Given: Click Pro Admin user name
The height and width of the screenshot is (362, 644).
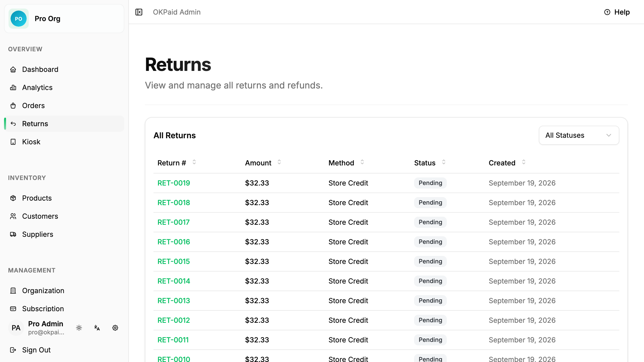Looking at the screenshot, I should pyautogui.click(x=46, y=324).
